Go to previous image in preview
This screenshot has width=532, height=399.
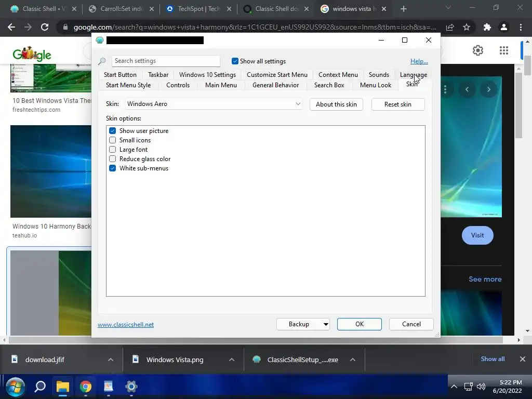[467, 89]
